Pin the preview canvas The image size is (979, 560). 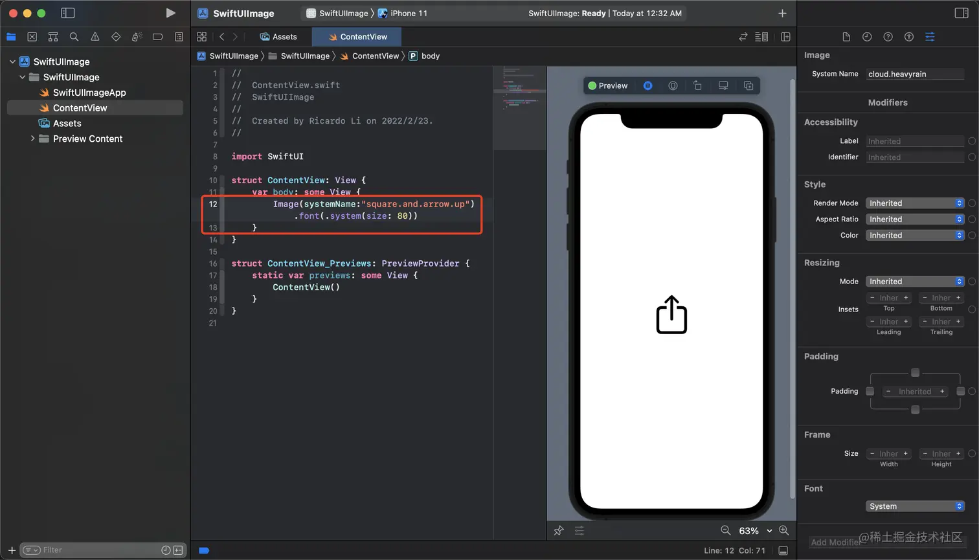click(559, 530)
